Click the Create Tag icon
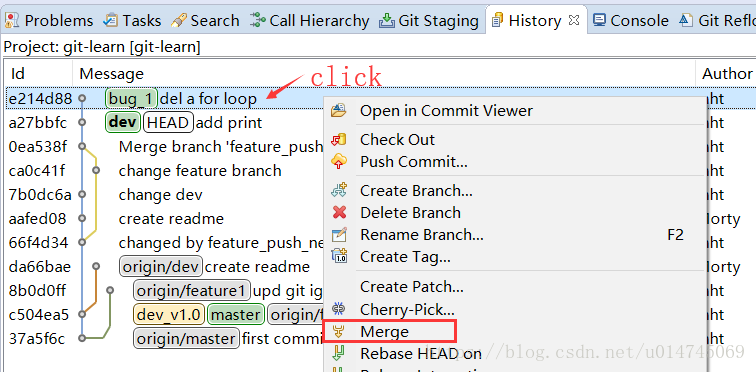Screen dimensions: 756x372 pyautogui.click(x=339, y=256)
